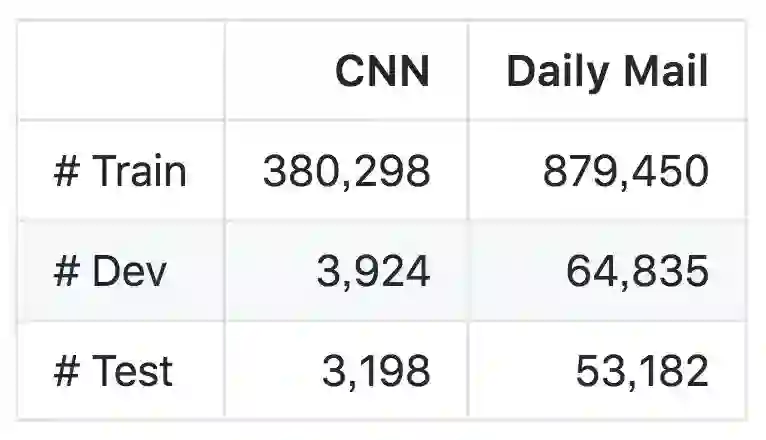766x440 pixels.
Task: Click the hash symbol before Train
Action: [67, 172]
